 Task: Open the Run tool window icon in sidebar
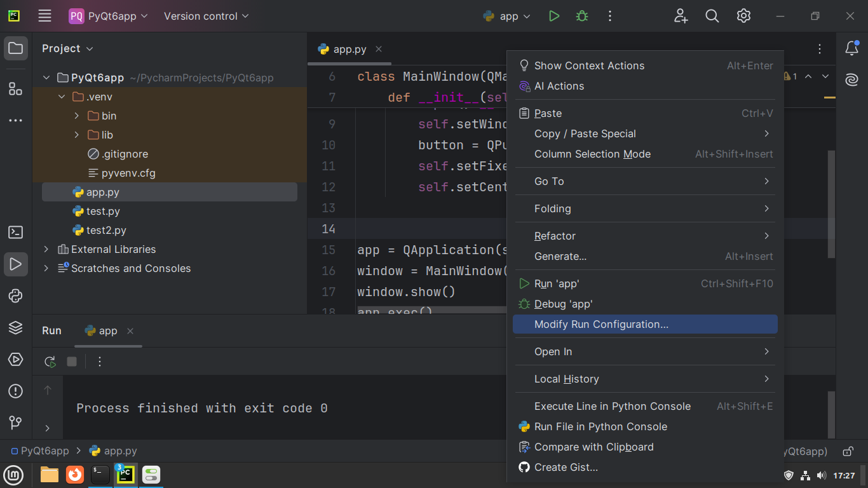[16, 264]
